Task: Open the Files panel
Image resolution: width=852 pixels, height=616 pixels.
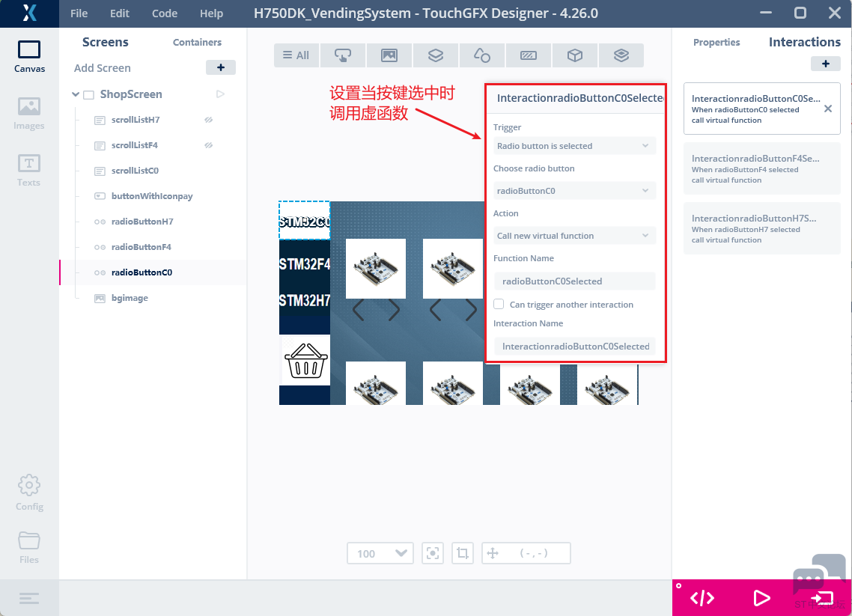Action: (28, 547)
